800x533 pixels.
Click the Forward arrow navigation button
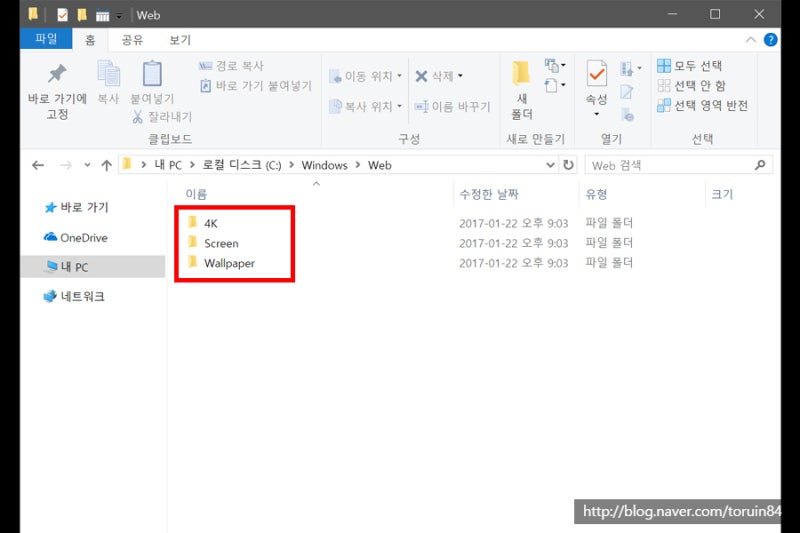pyautogui.click(x=66, y=165)
